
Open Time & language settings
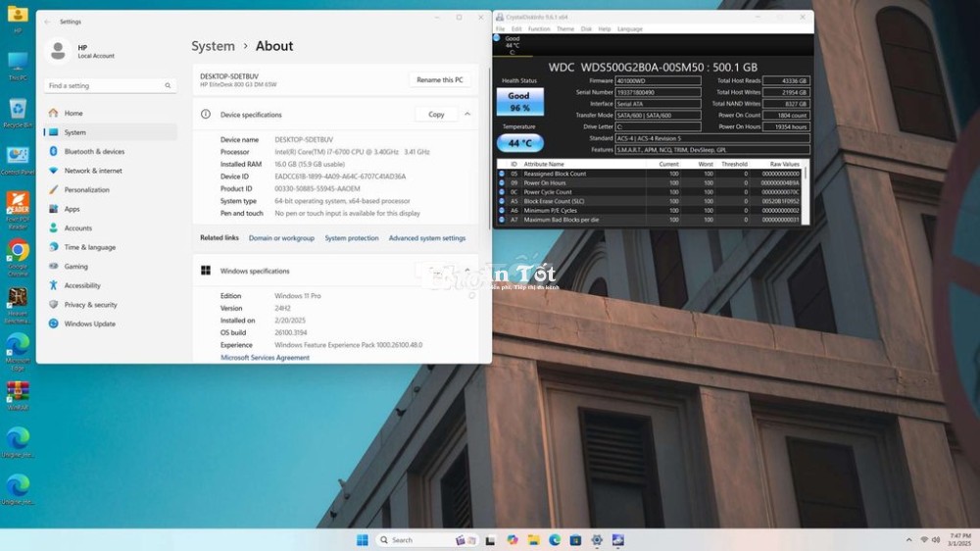click(x=110, y=247)
